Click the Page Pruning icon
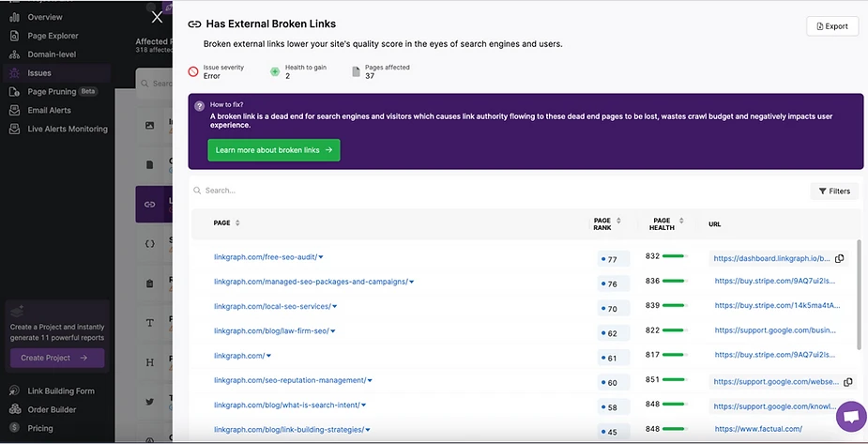Viewport: 868px width, 444px height. pos(15,92)
